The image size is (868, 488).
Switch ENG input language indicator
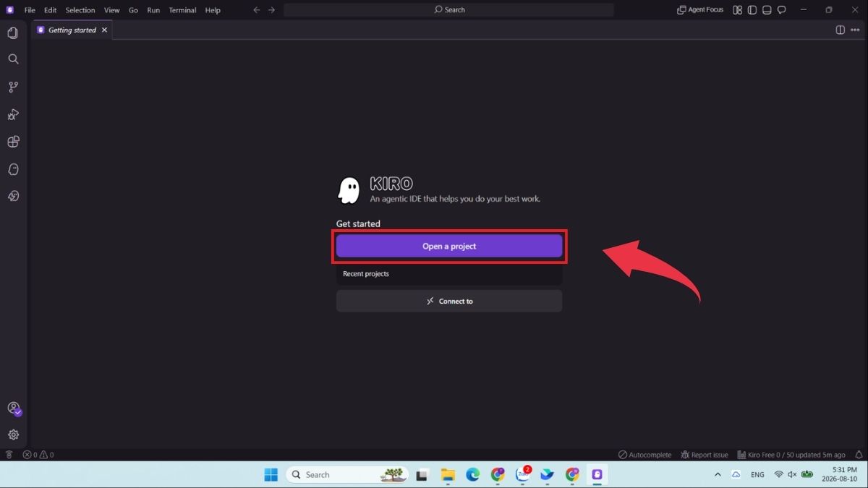tap(757, 474)
